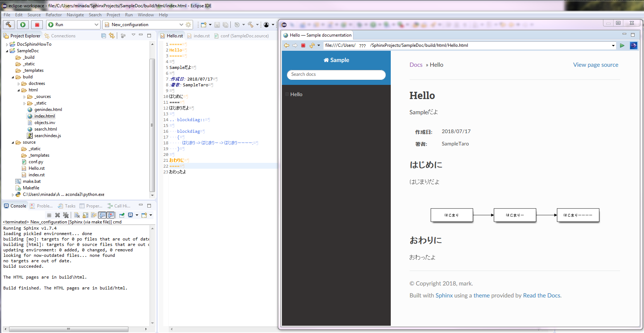644x333 pixels.
Task: Toggle Show Console on standard error change
Action: pyautogui.click(x=111, y=215)
